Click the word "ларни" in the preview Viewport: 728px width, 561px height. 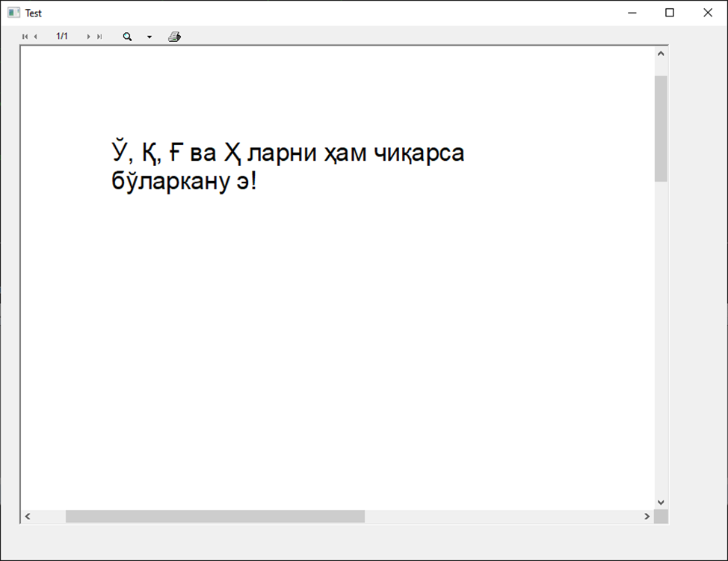click(282, 154)
